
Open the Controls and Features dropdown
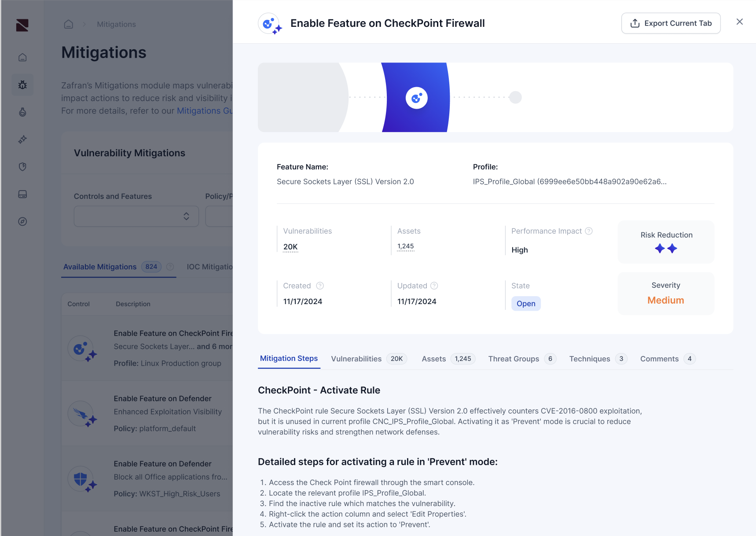tap(136, 216)
